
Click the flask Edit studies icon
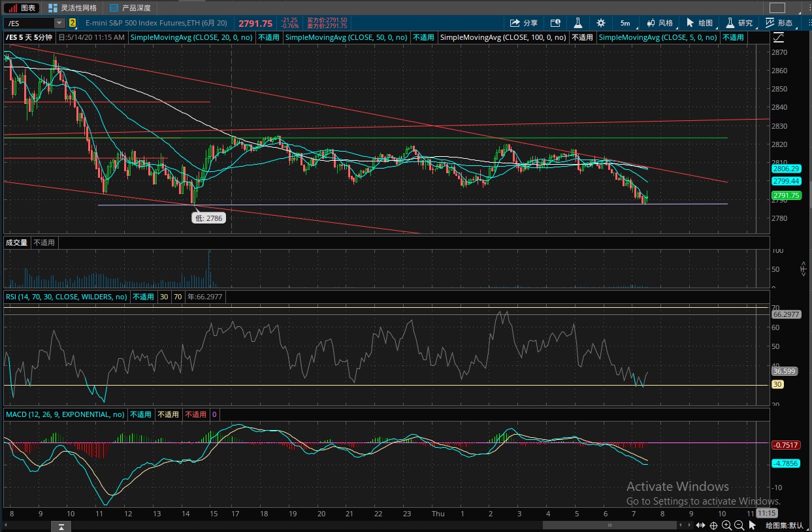pyautogui.click(x=577, y=23)
